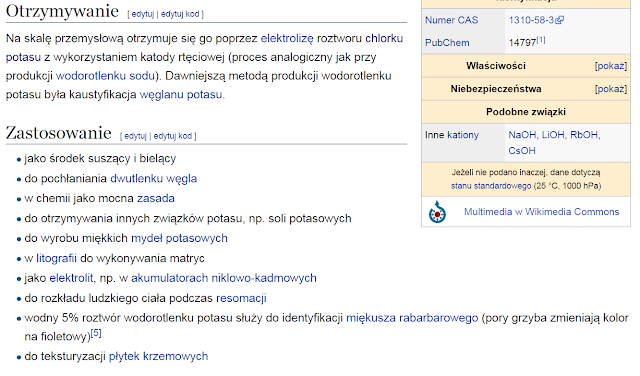Follow the kationy link in infobox

(x=463, y=135)
